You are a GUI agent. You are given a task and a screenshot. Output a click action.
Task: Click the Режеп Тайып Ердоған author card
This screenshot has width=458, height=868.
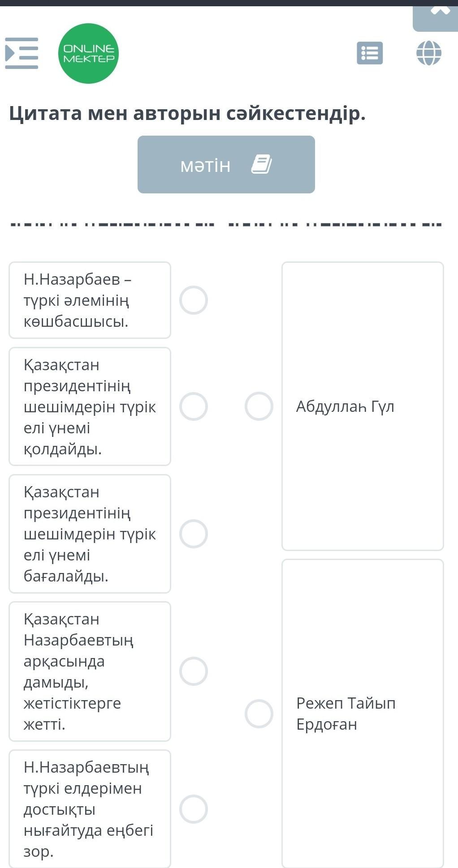[363, 714]
